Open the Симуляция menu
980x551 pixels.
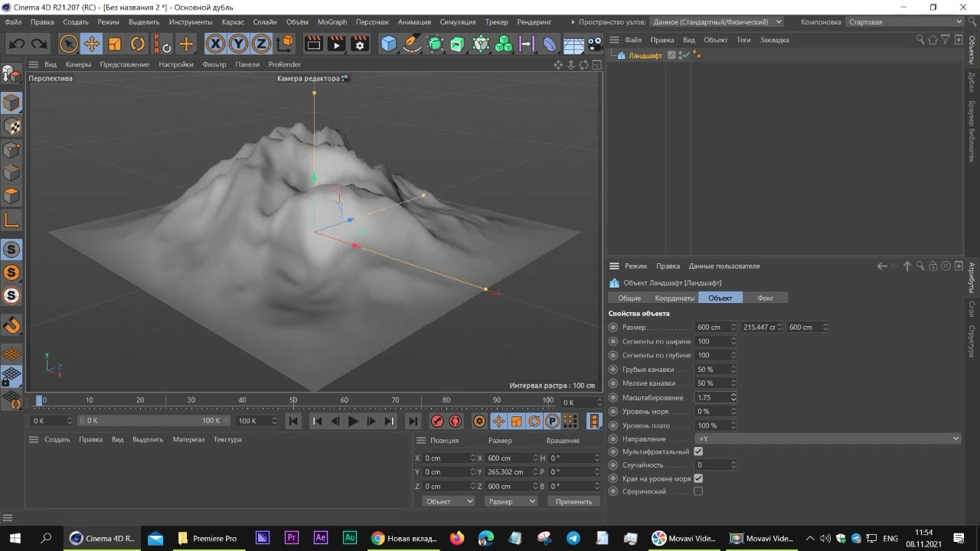click(x=458, y=22)
